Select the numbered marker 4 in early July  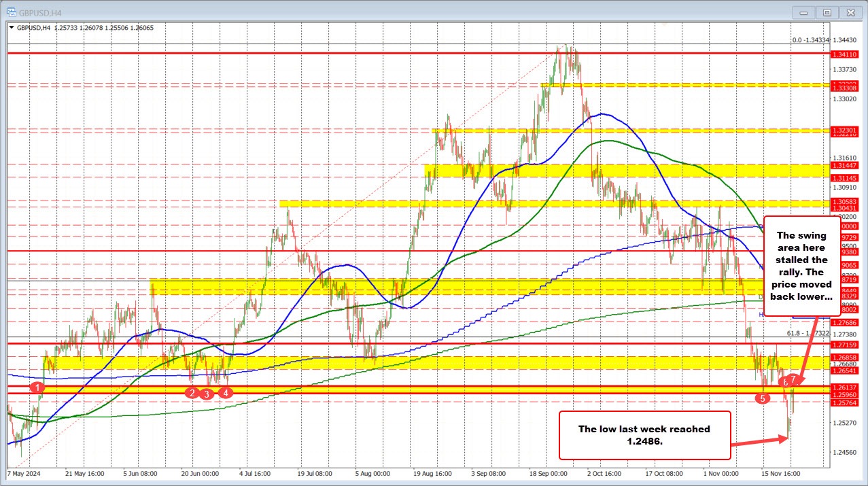(x=225, y=392)
